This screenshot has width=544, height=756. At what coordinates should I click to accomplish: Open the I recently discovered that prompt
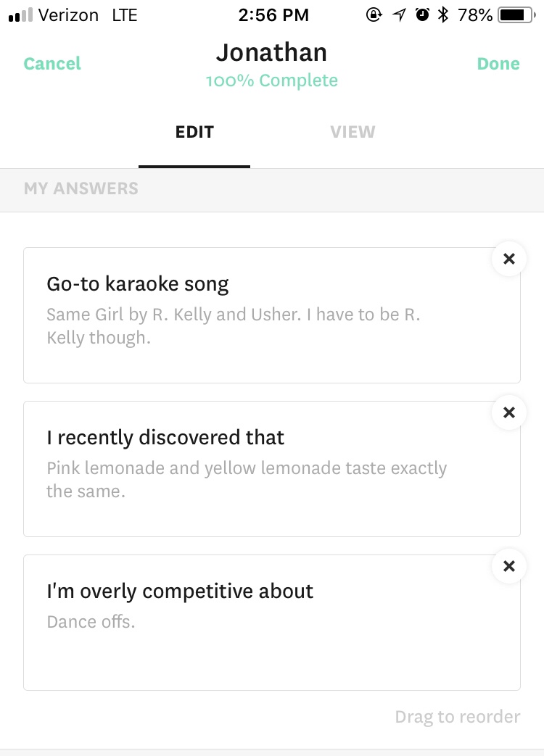click(x=165, y=437)
